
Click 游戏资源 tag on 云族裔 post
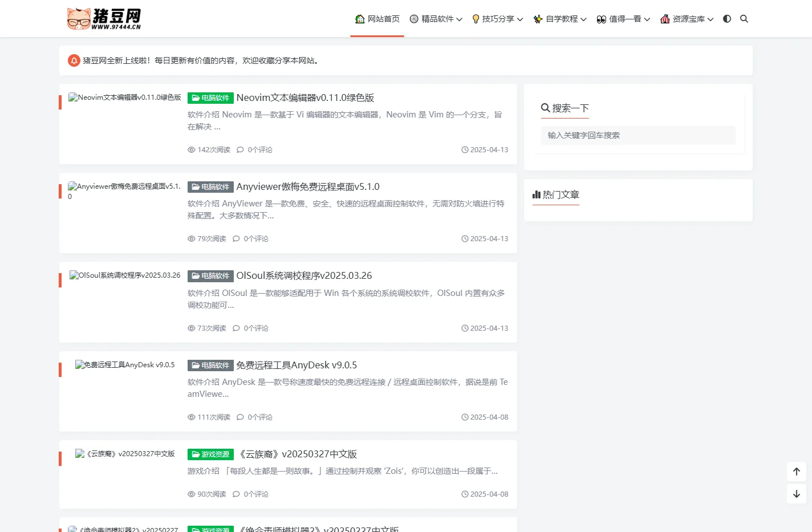210,454
